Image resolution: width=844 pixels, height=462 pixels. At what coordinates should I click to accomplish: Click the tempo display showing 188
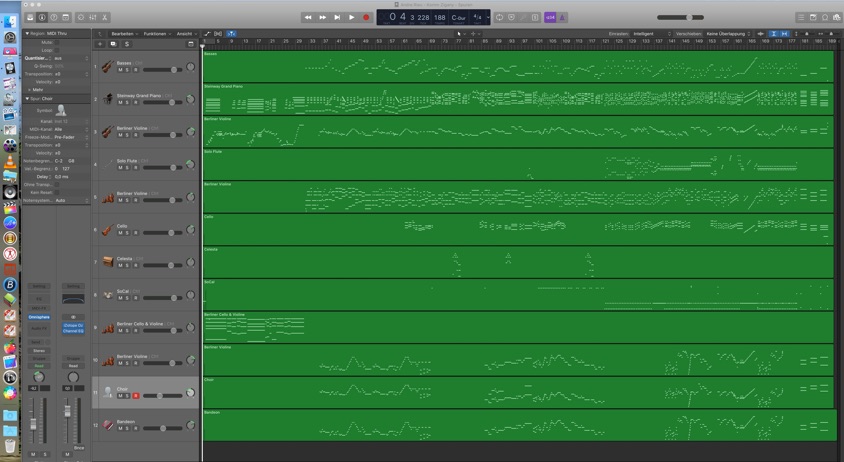pyautogui.click(x=440, y=17)
